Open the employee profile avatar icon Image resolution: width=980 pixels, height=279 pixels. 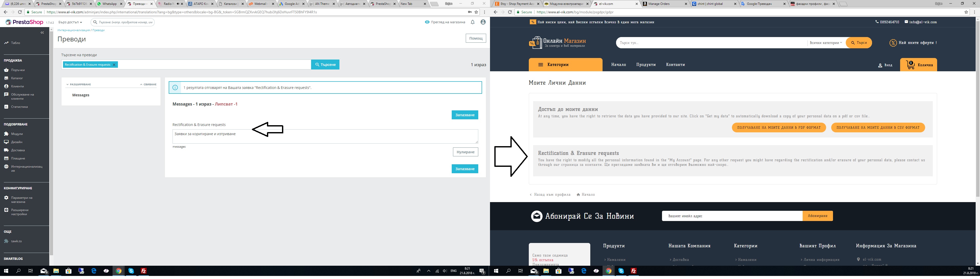(483, 22)
